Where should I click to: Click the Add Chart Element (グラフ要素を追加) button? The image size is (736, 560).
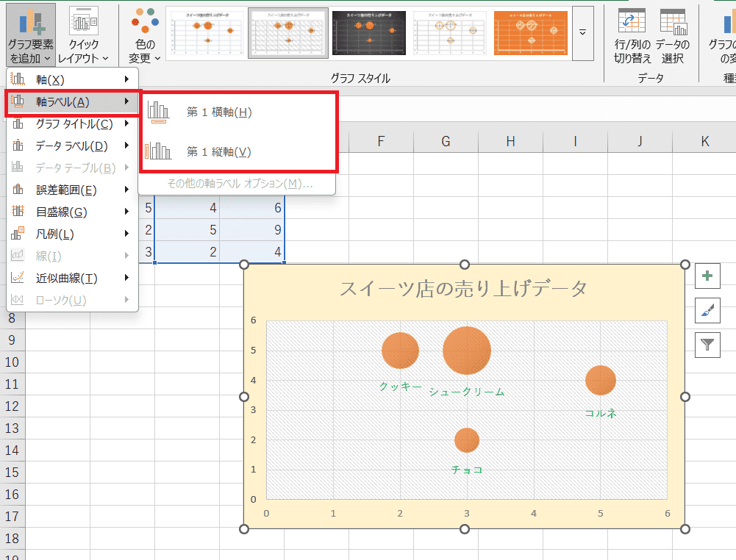30,33
